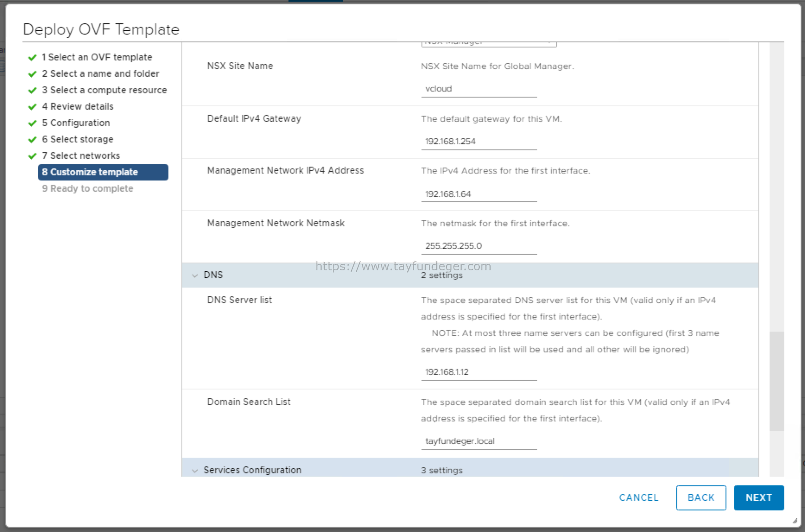This screenshot has height=532, width=805.
Task: Go to step 3 Select a compute resource
Action: pyautogui.click(x=104, y=90)
